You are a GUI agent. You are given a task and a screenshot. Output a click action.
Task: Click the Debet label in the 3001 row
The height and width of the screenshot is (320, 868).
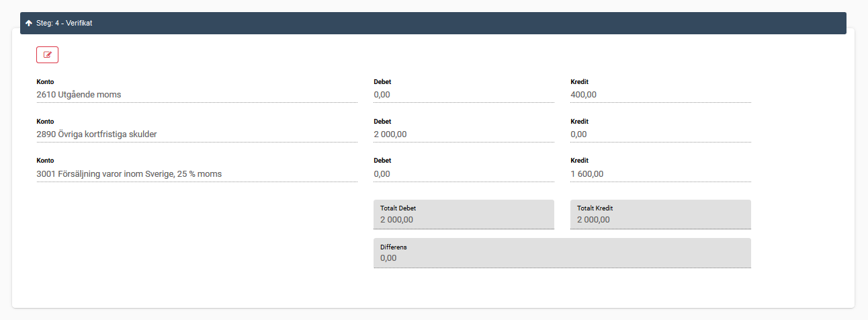(382, 161)
